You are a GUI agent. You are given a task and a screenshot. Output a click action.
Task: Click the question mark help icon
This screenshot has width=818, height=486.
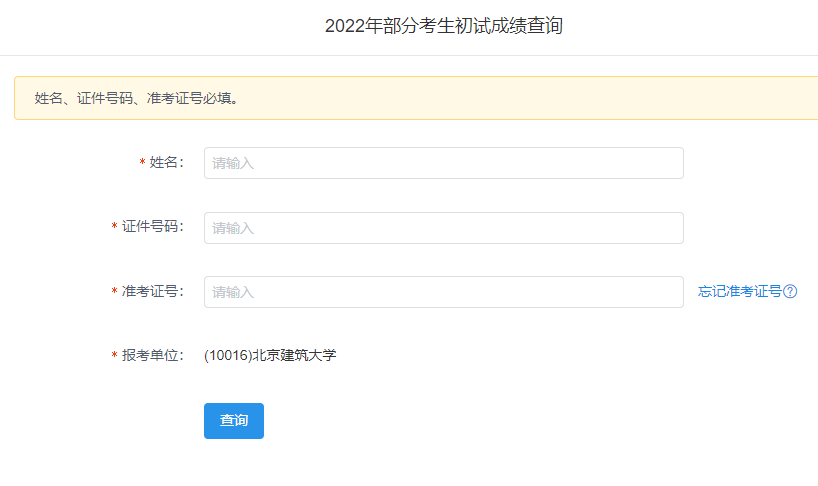click(790, 292)
